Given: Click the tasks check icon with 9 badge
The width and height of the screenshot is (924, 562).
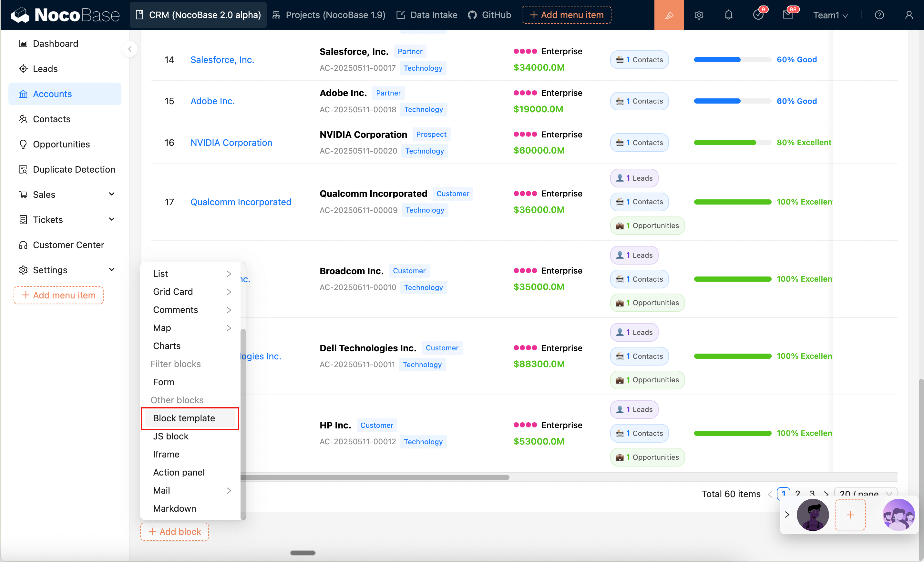Looking at the screenshot, I should (758, 15).
